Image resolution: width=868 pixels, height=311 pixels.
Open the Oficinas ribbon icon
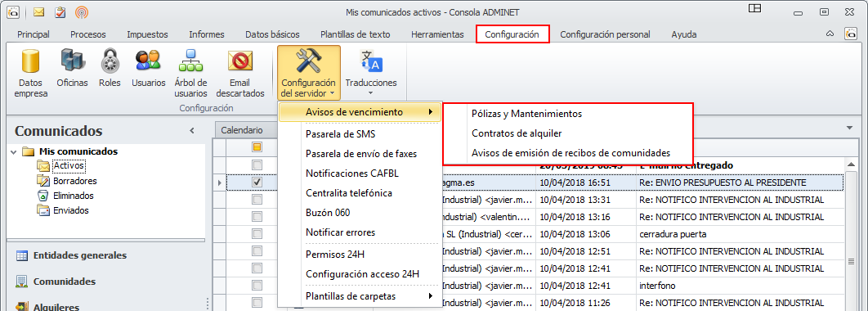72,69
